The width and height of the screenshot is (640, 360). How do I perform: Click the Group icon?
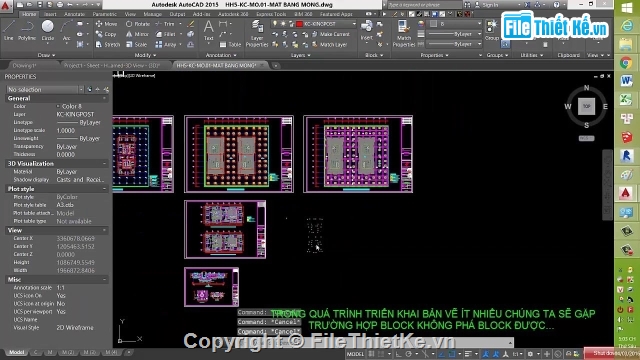[x=492, y=30]
